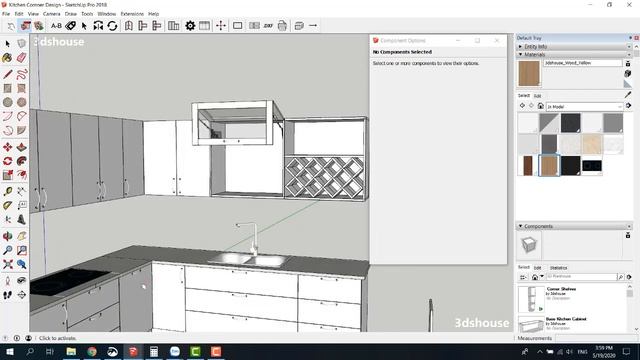This screenshot has width=640, height=360.
Task: Click Create Material icon in Materials panel
Action: coord(628,73)
